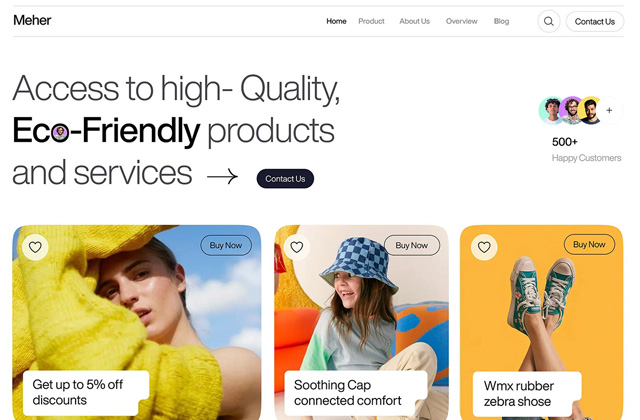Click the arrow icon after "and services"
This screenshot has height=420, width=640.
point(222,176)
